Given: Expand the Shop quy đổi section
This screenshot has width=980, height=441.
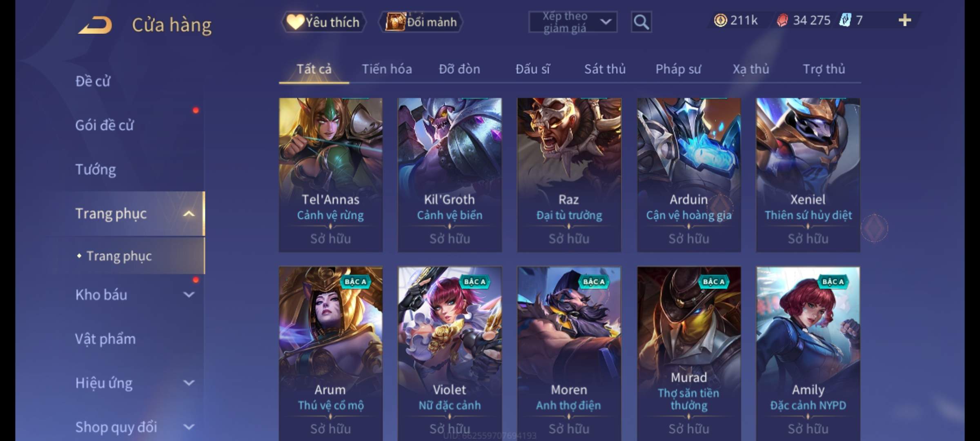Looking at the screenshot, I should coord(189,427).
